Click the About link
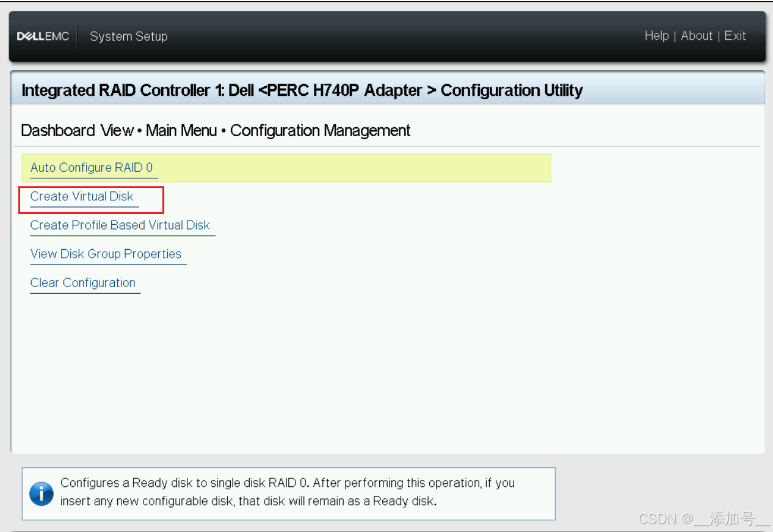The image size is (773, 532). coord(696,36)
